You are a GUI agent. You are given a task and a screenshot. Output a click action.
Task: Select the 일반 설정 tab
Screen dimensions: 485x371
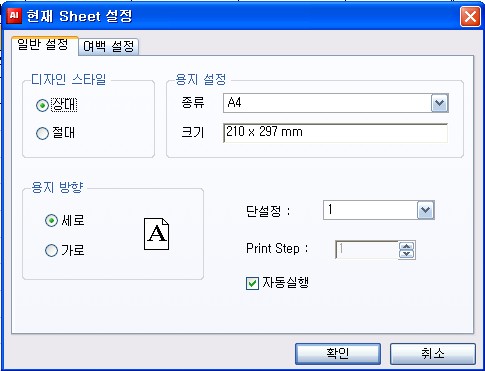pyautogui.click(x=44, y=44)
